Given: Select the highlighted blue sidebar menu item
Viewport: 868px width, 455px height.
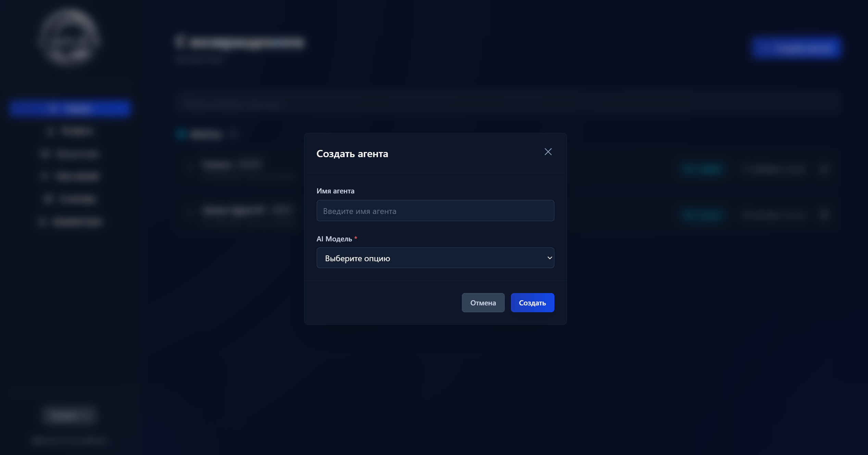Looking at the screenshot, I should click(x=70, y=109).
